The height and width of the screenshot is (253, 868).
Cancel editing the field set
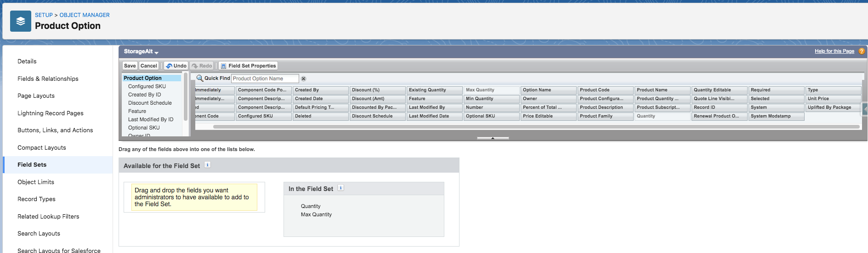click(x=148, y=66)
